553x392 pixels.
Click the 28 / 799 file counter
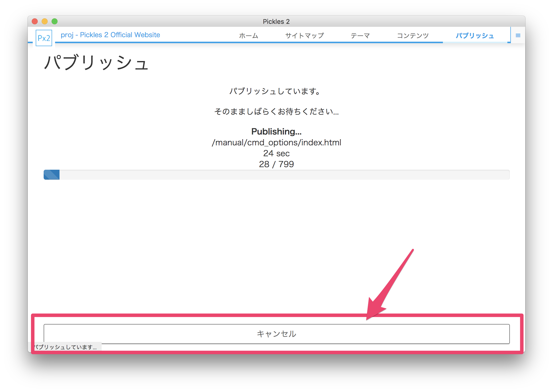pyautogui.click(x=276, y=164)
